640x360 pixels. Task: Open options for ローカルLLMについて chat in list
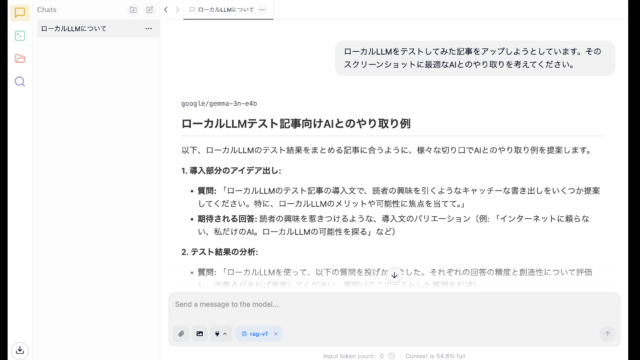[149, 29]
